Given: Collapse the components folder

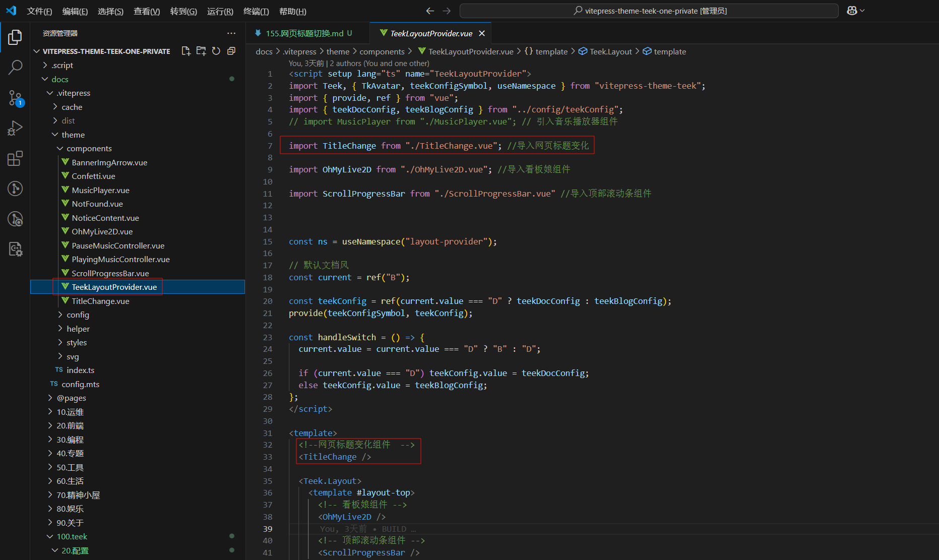Looking at the screenshot, I should click(138, 148).
